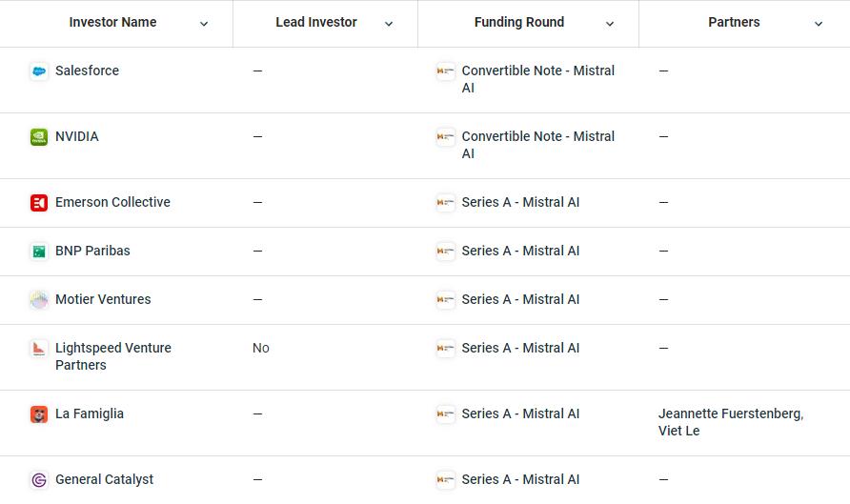
Task: Click the Motier Ventures logo icon
Action: click(39, 300)
